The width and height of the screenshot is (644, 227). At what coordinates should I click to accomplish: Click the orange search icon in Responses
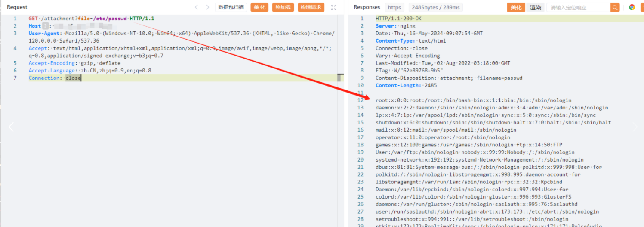click(x=615, y=7)
